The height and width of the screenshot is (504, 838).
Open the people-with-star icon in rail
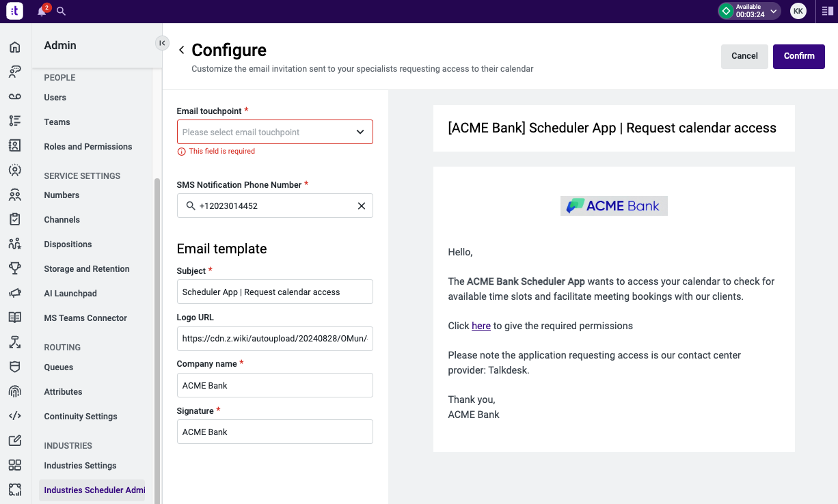point(14,244)
